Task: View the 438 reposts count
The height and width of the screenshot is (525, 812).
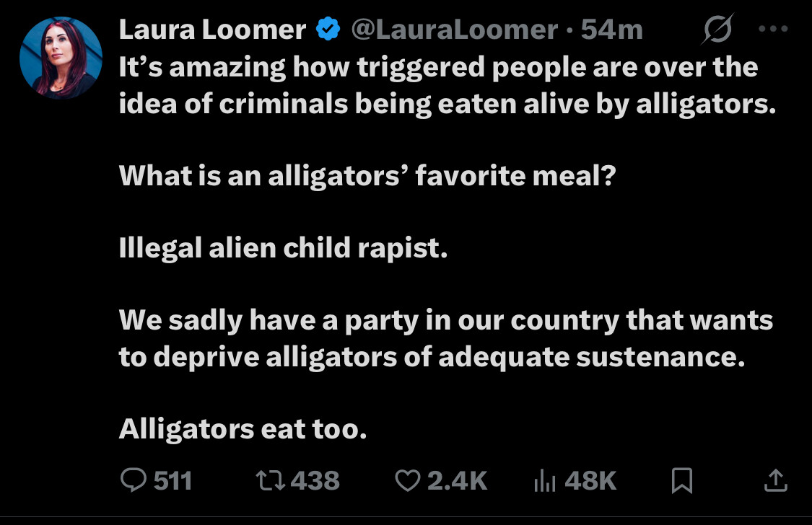Action: coord(315,480)
